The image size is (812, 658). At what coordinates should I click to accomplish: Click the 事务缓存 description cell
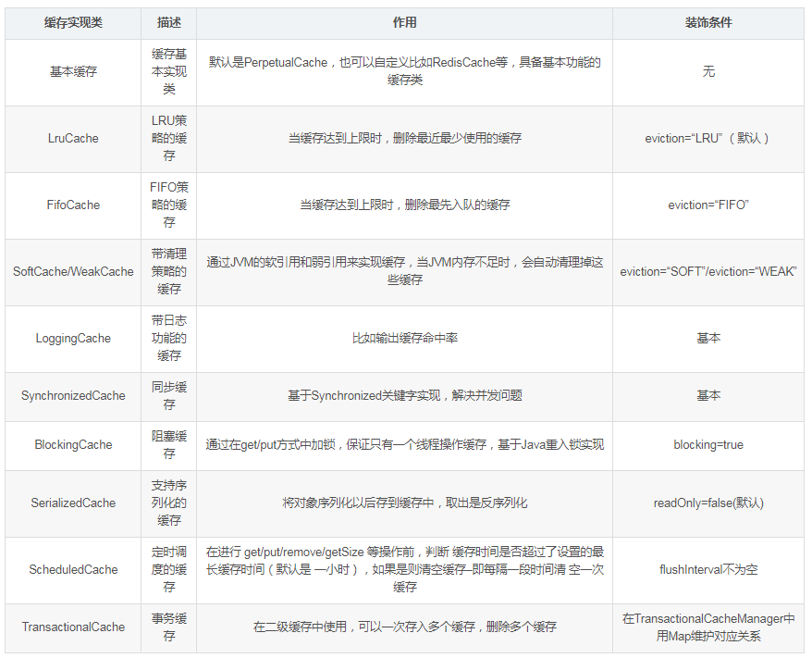pos(169,627)
